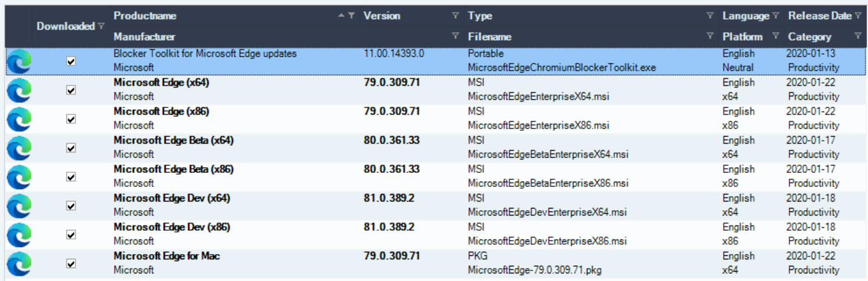Open the Platform column filter

point(776,36)
